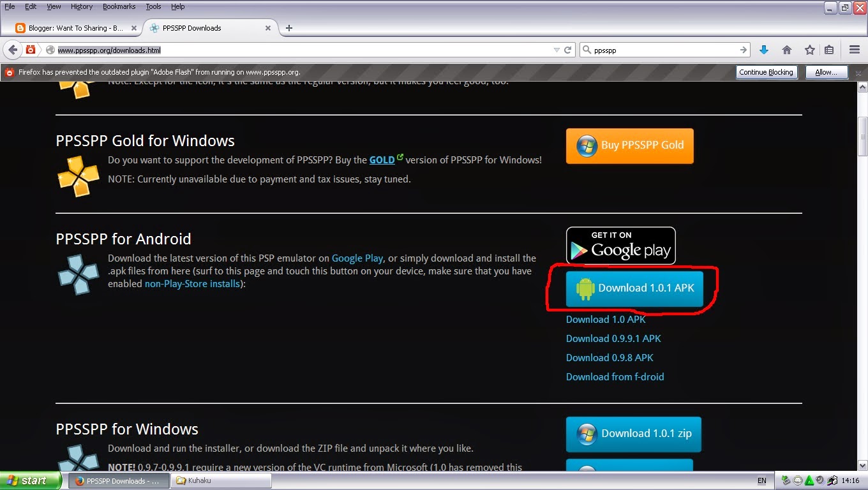Click the search box containing ppsspp
The width and height of the screenshot is (868, 490).
point(664,50)
